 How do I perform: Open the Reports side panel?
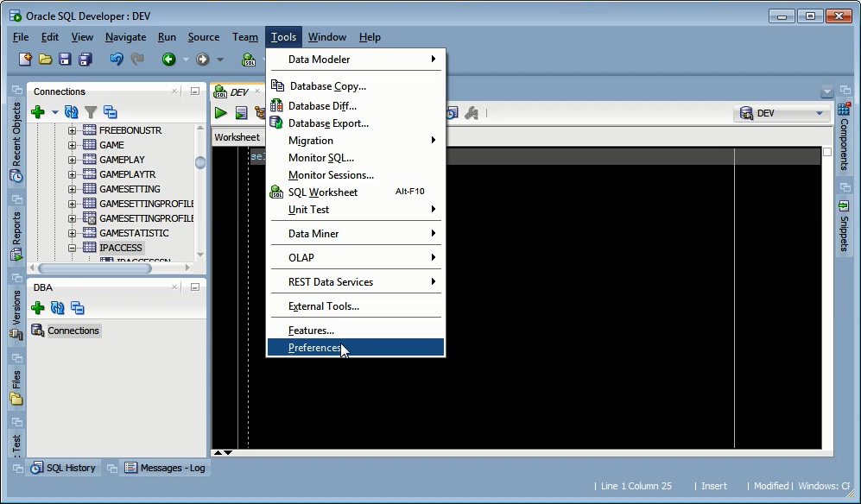point(16,236)
